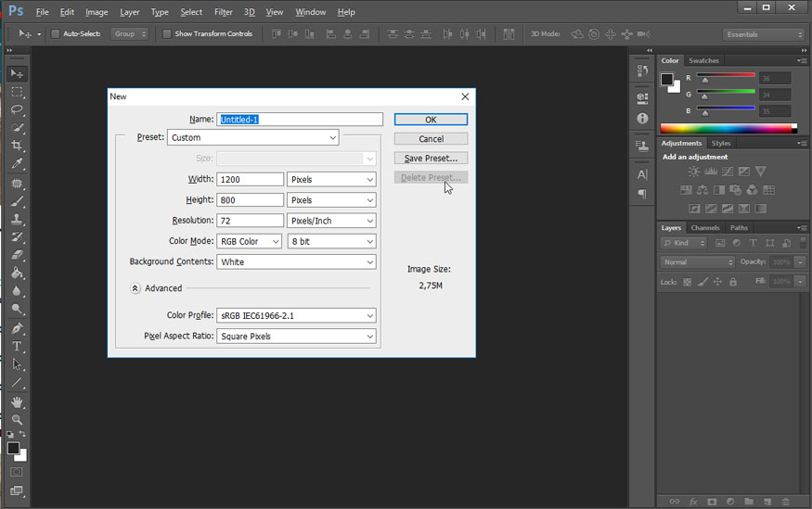The height and width of the screenshot is (509, 812).
Task: Open the Color Mode RGB Color dropdown
Action: tap(249, 241)
